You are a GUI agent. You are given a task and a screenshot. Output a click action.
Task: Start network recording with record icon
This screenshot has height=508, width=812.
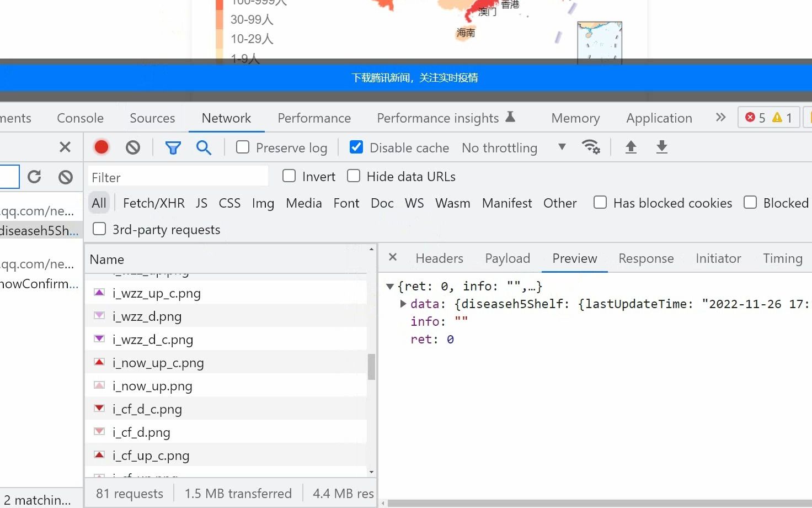point(101,147)
